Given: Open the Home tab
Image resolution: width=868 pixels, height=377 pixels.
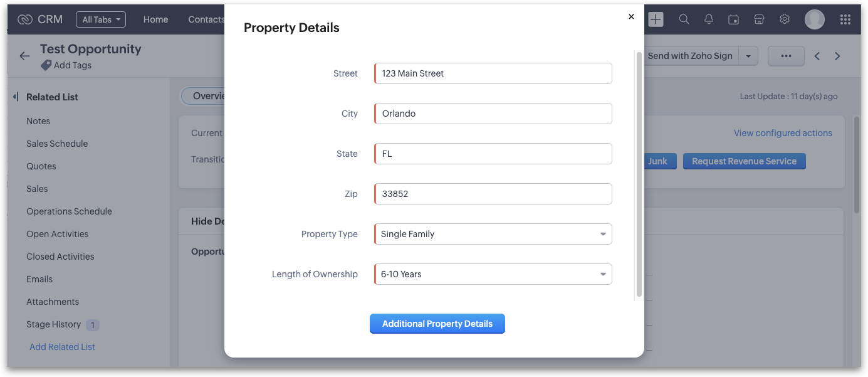Looking at the screenshot, I should (155, 19).
